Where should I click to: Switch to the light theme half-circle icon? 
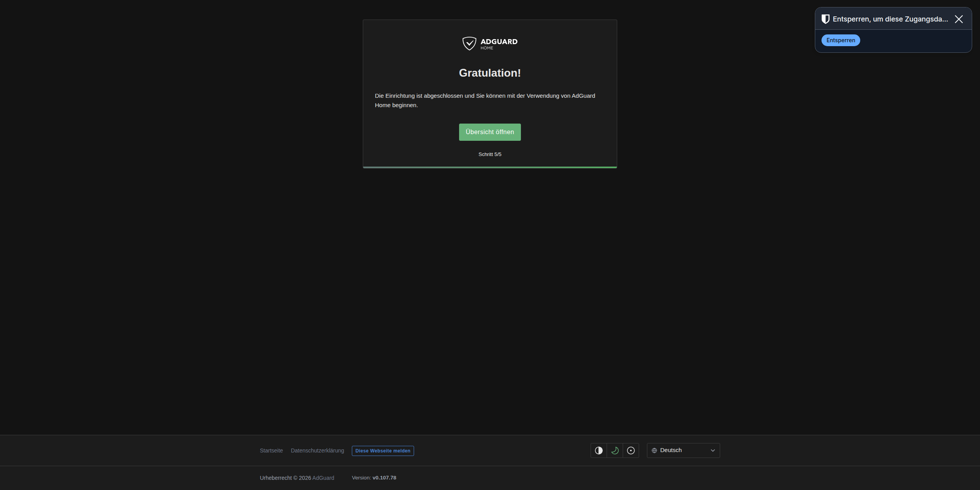pyautogui.click(x=599, y=451)
